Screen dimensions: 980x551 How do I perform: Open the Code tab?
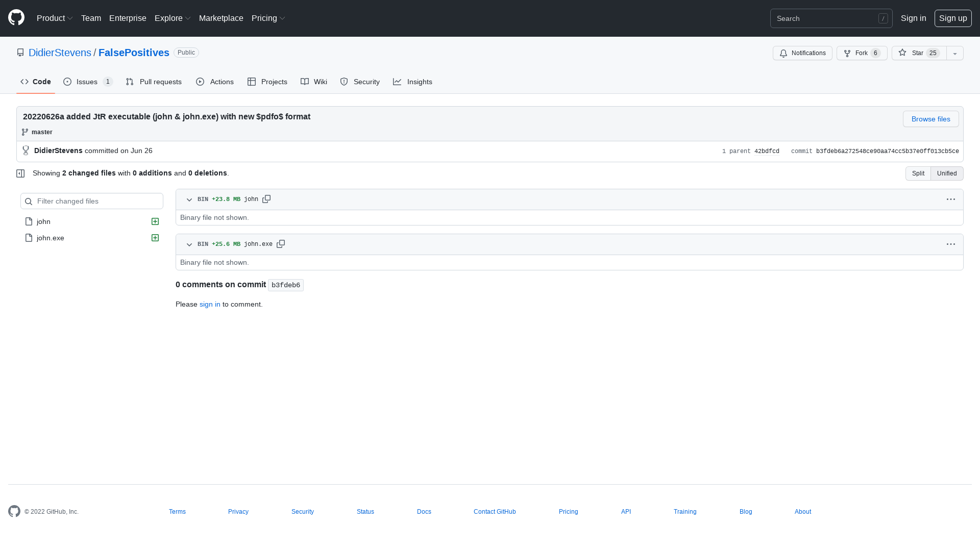36,82
